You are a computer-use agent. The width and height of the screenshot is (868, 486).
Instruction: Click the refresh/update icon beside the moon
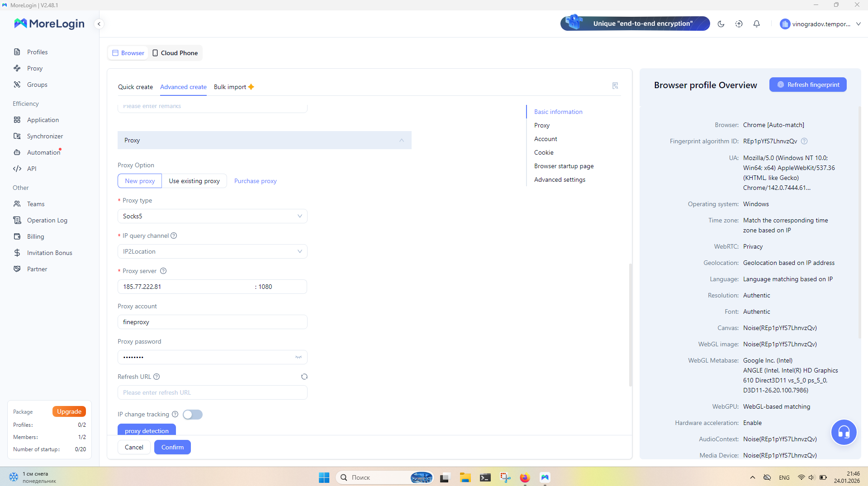coord(739,24)
